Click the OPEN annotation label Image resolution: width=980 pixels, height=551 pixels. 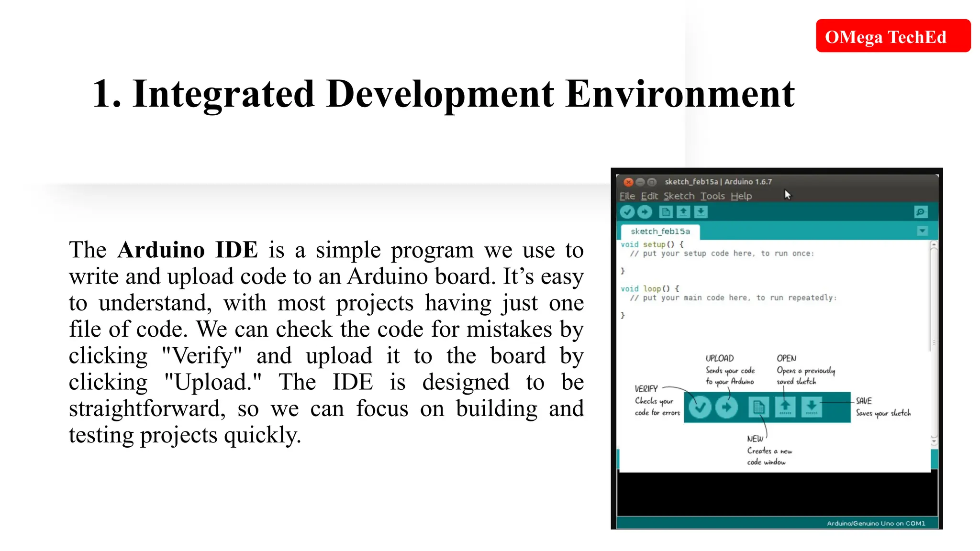pyautogui.click(x=787, y=358)
